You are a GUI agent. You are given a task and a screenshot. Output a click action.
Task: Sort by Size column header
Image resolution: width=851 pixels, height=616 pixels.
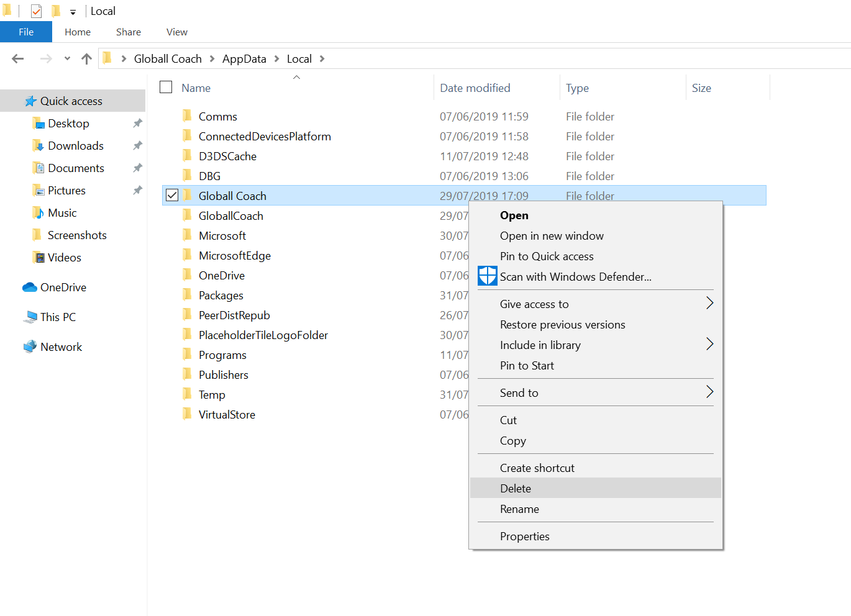701,88
